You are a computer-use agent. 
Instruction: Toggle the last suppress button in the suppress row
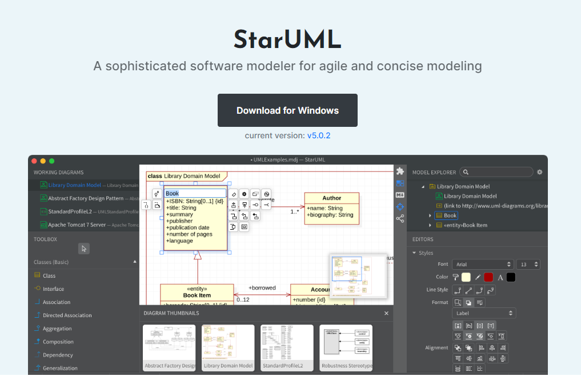[502, 336]
